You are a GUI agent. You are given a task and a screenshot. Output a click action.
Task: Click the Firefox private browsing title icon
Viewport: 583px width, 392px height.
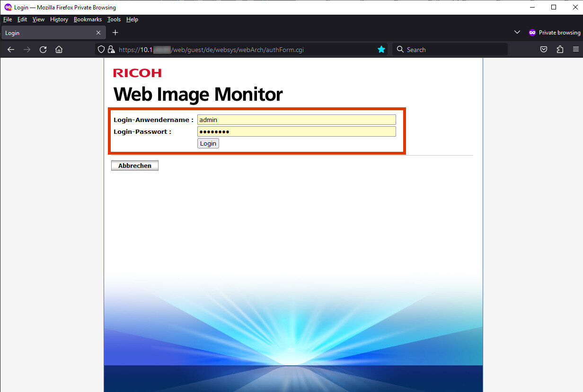[x=8, y=7]
